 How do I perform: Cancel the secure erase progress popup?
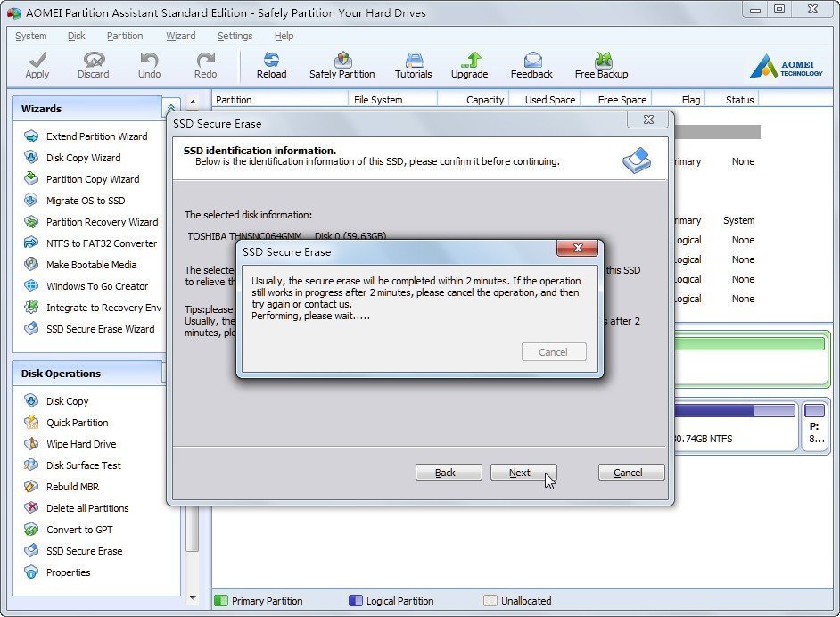pos(554,352)
